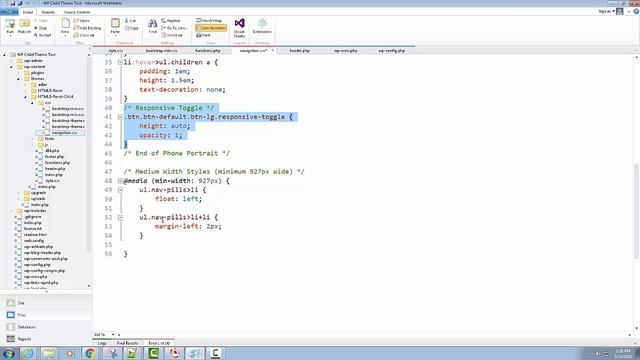Select readme.html in file tree
Viewport: 640px width, 360px height.
[35, 235]
